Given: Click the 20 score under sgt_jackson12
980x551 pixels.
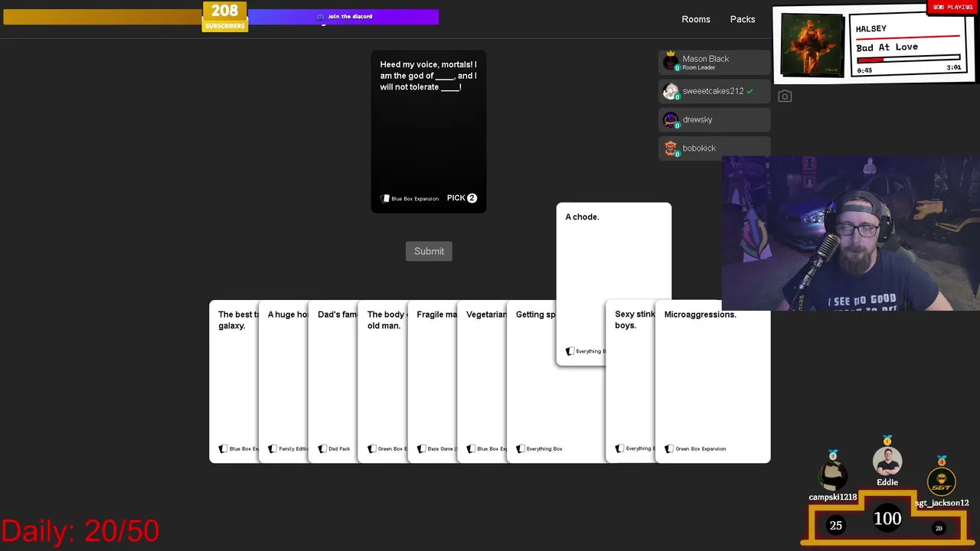Looking at the screenshot, I should click(939, 528).
